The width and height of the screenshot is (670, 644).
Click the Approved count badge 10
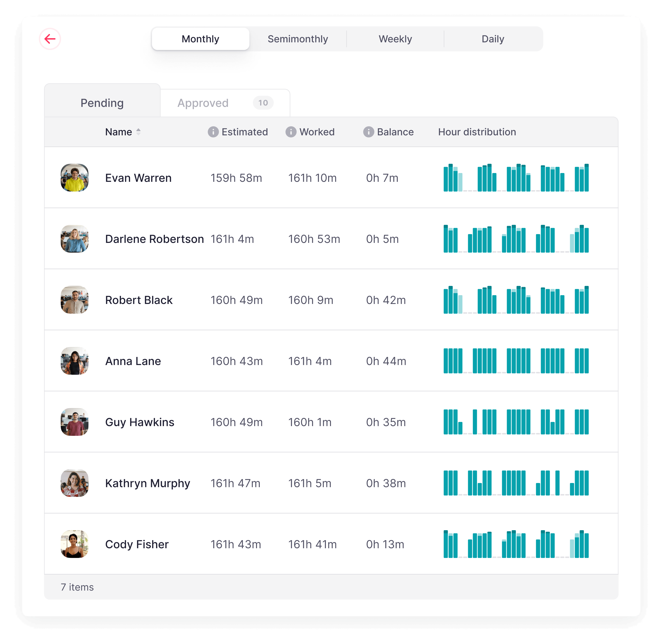pos(263,103)
